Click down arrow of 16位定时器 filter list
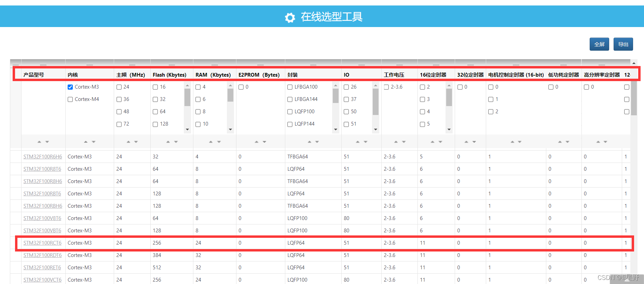This screenshot has height=284, width=644. point(449,129)
